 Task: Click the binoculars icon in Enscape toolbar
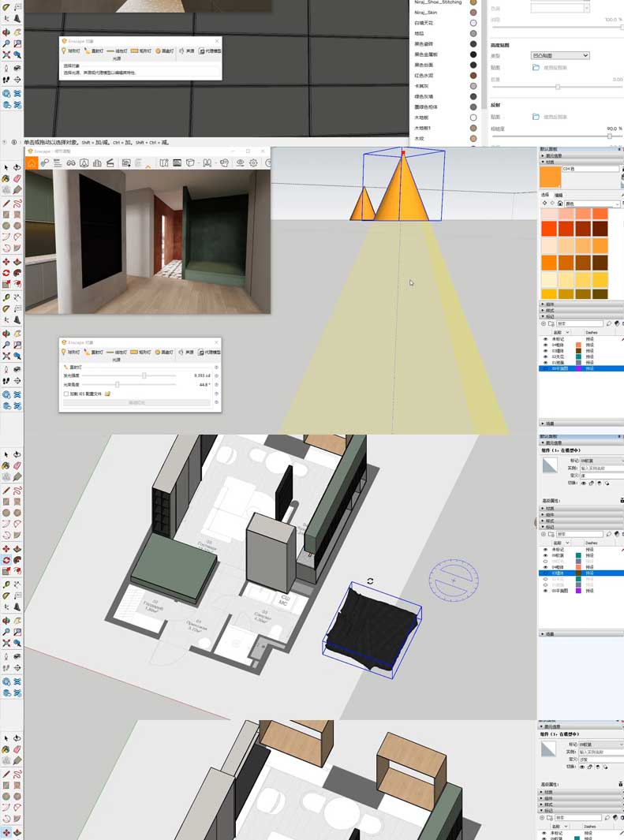click(x=70, y=163)
